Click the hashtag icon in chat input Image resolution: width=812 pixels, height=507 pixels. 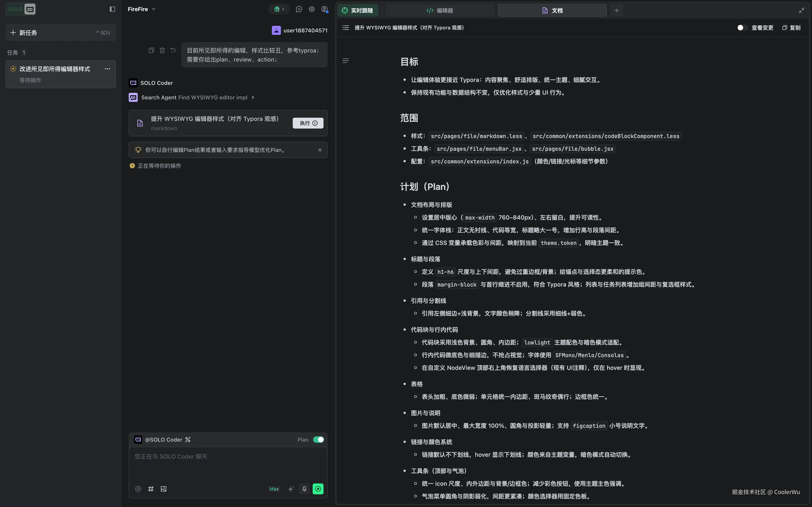[151, 489]
